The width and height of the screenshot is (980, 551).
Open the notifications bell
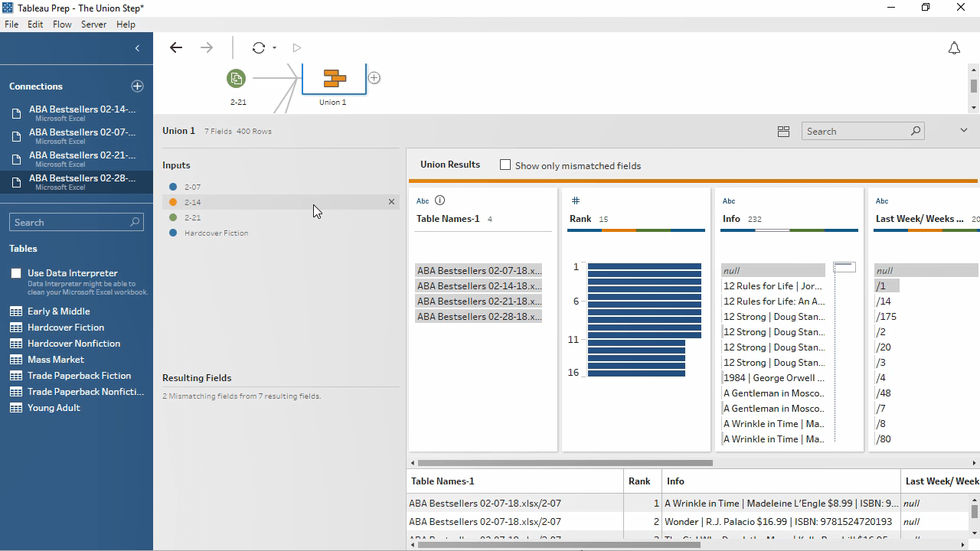coord(954,48)
